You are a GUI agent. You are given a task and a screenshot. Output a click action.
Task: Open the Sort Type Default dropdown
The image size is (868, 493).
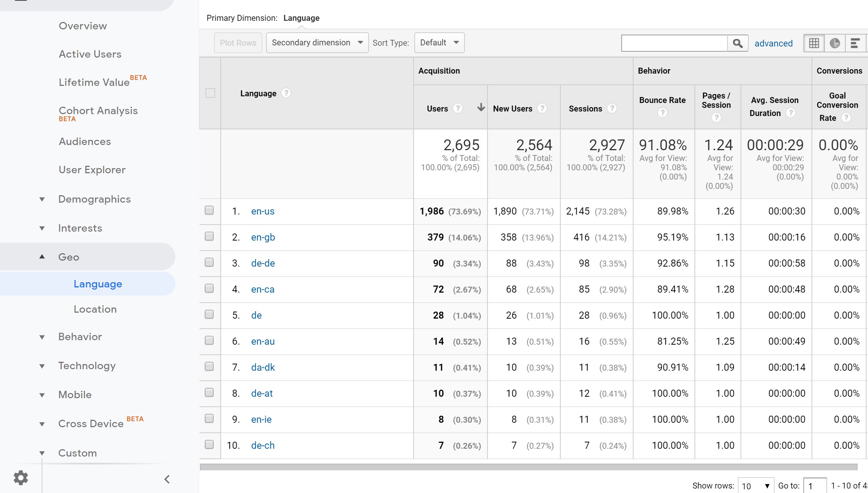tap(439, 43)
